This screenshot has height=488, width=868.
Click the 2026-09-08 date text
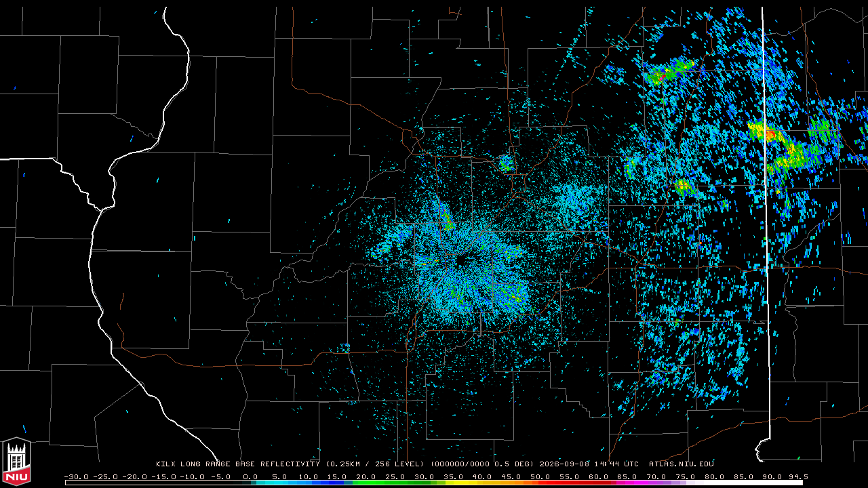click(566, 464)
